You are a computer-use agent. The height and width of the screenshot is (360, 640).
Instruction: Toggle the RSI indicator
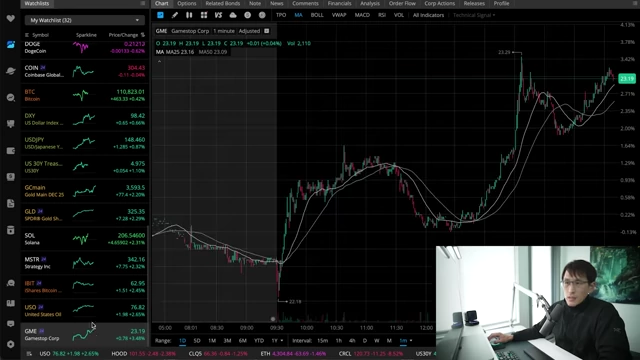point(382,15)
